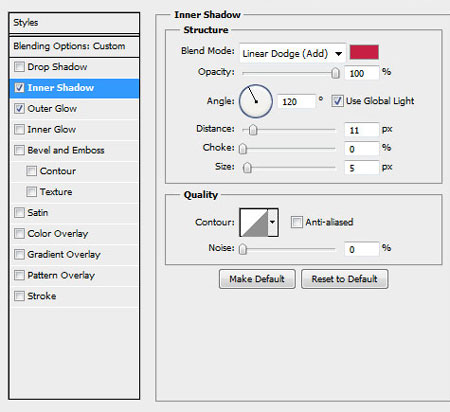Click the Noise value field
This screenshot has width=450, height=412.
pyautogui.click(x=362, y=249)
